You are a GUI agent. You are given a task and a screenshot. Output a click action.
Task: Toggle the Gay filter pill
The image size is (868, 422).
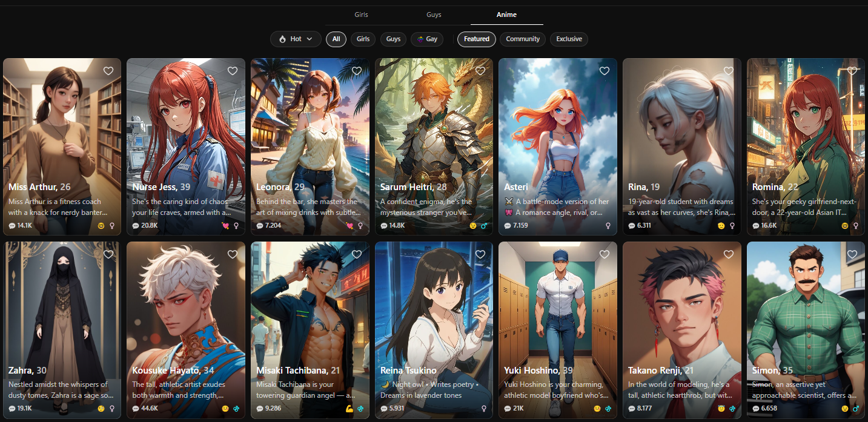426,39
